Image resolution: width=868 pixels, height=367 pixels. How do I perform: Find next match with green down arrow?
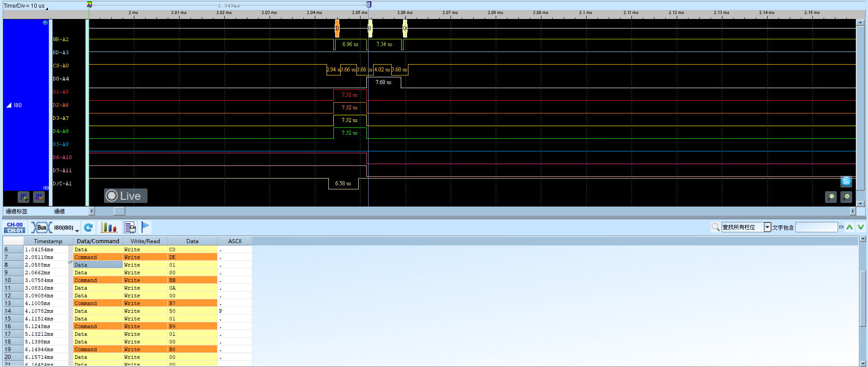861,227
